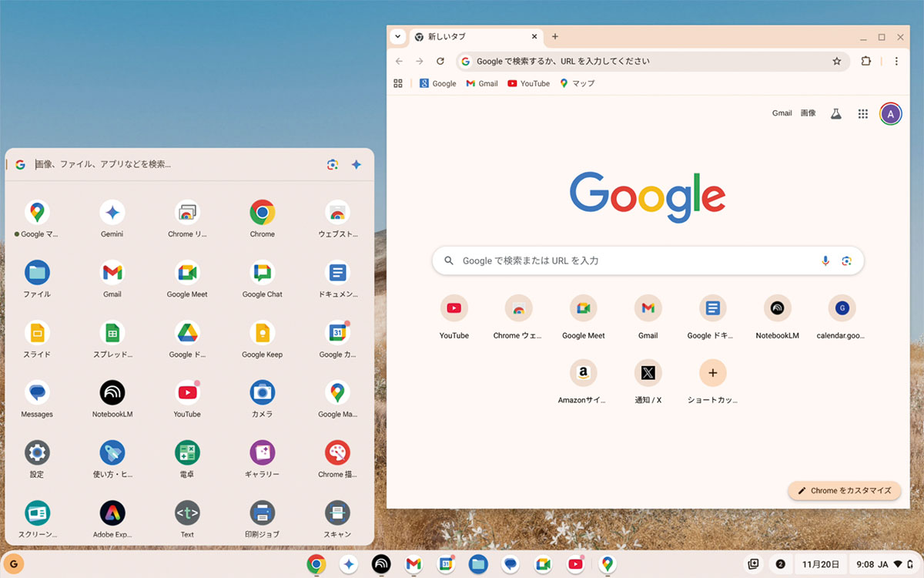Open the Print jobs (印刷ジョブ) app
The height and width of the screenshot is (578, 924).
(x=263, y=513)
